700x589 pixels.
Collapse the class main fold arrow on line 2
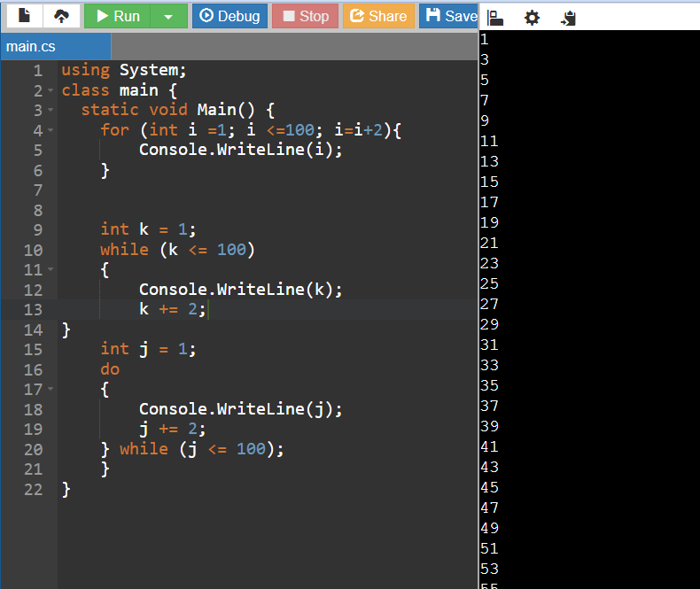tap(51, 90)
